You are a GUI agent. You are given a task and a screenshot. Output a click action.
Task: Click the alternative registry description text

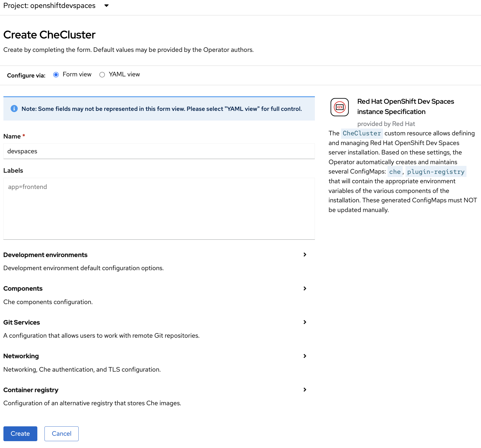click(92, 403)
